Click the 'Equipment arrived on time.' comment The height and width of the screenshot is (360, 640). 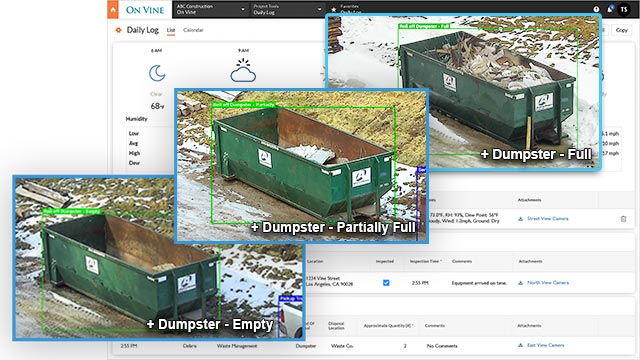tap(479, 283)
